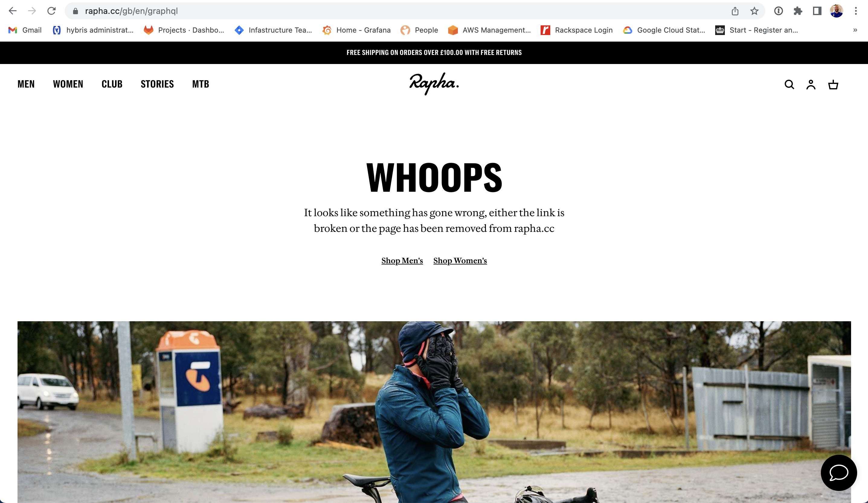868x503 pixels.
Task: Open the shopping basket icon
Action: click(833, 84)
